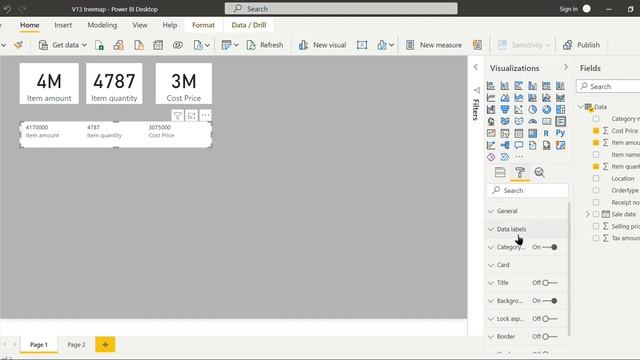Click the New measure button
The height and width of the screenshot is (360, 640).
(x=434, y=45)
